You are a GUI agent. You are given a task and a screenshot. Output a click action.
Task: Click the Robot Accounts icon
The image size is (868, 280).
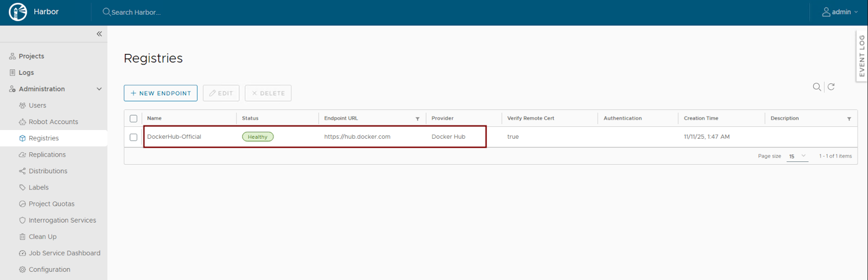point(22,122)
